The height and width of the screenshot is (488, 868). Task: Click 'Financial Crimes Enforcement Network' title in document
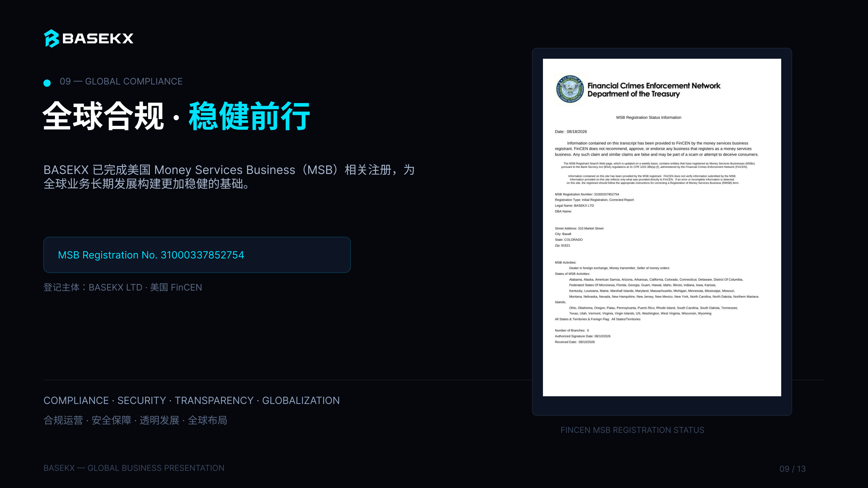pyautogui.click(x=654, y=86)
